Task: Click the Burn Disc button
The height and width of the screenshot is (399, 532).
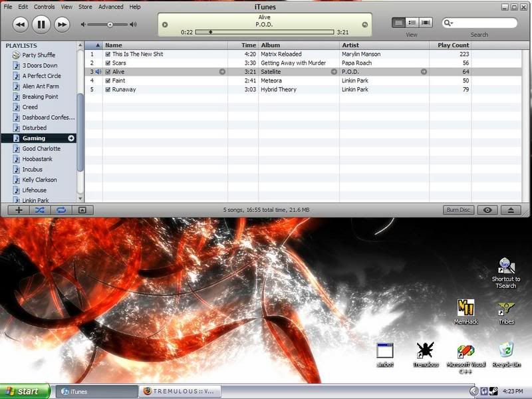Action: [458, 210]
